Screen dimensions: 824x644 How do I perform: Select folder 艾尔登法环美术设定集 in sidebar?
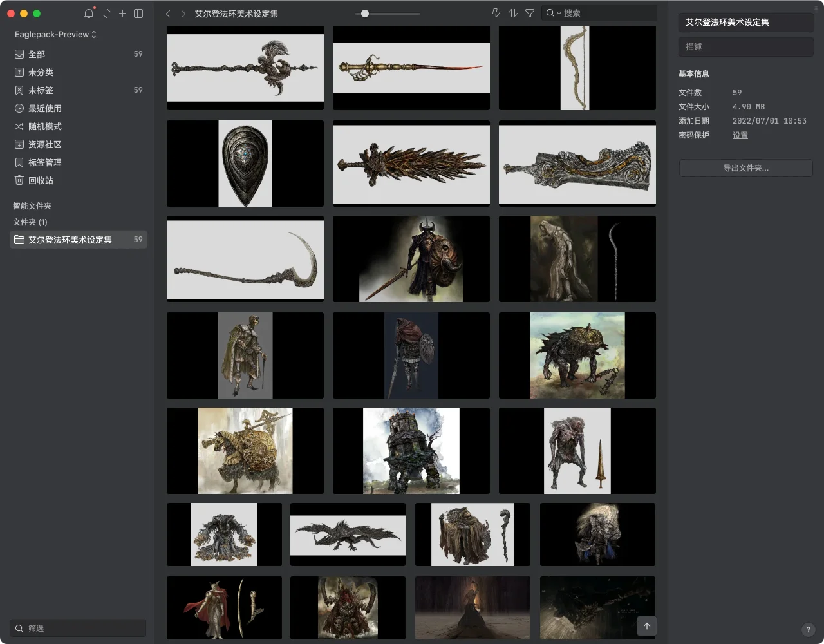point(79,240)
